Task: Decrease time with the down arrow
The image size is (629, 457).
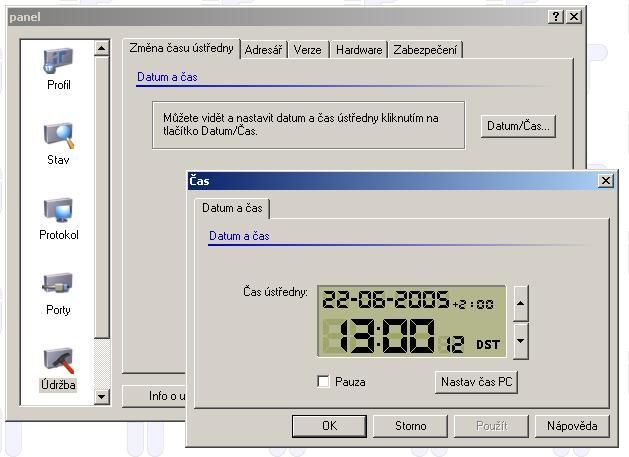Action: pos(520,341)
